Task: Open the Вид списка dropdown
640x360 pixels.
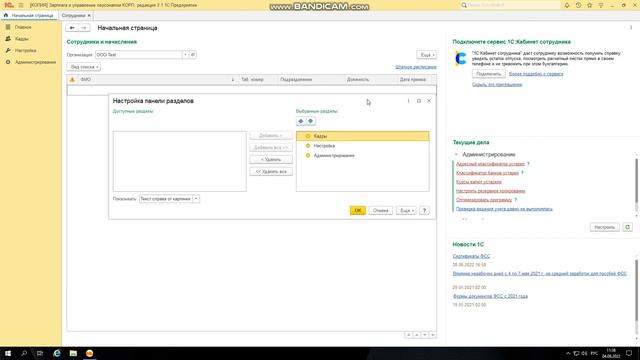Action: pos(84,67)
